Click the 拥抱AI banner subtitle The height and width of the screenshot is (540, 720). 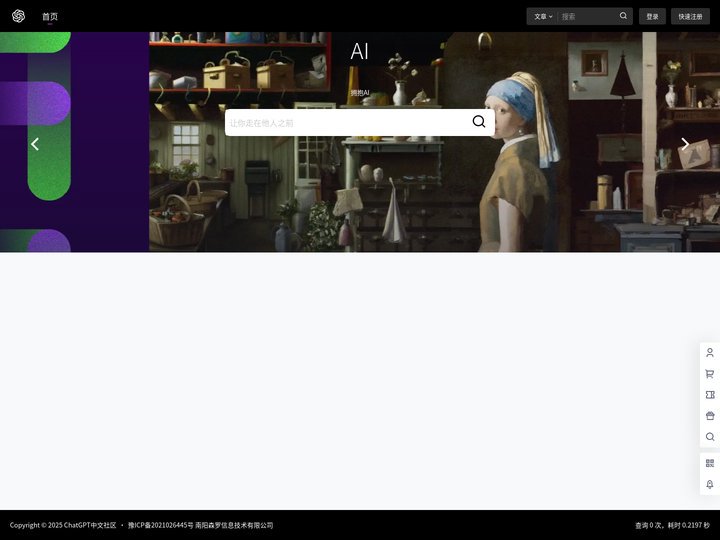click(x=360, y=93)
